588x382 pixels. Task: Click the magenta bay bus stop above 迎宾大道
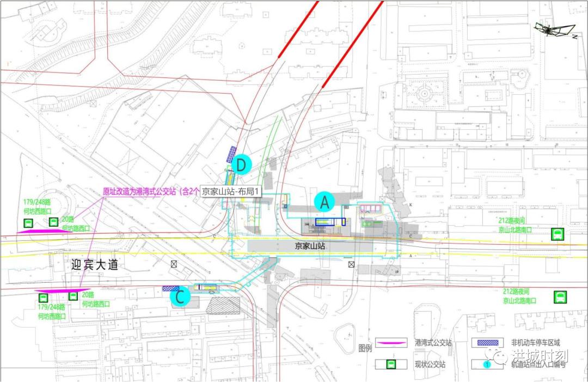(x=44, y=232)
